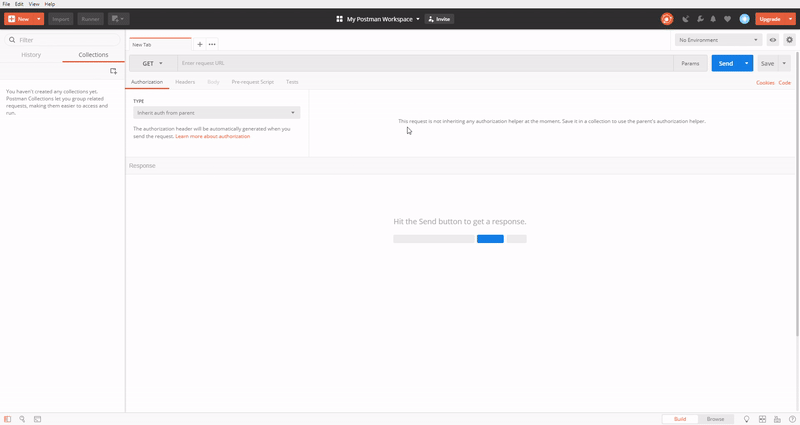800x425 pixels.
Task: Open Learn more about authorization link
Action: pyautogui.click(x=213, y=136)
